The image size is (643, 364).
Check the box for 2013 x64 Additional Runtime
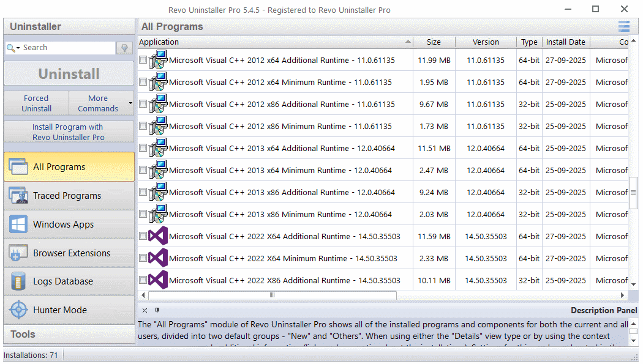[x=143, y=148]
